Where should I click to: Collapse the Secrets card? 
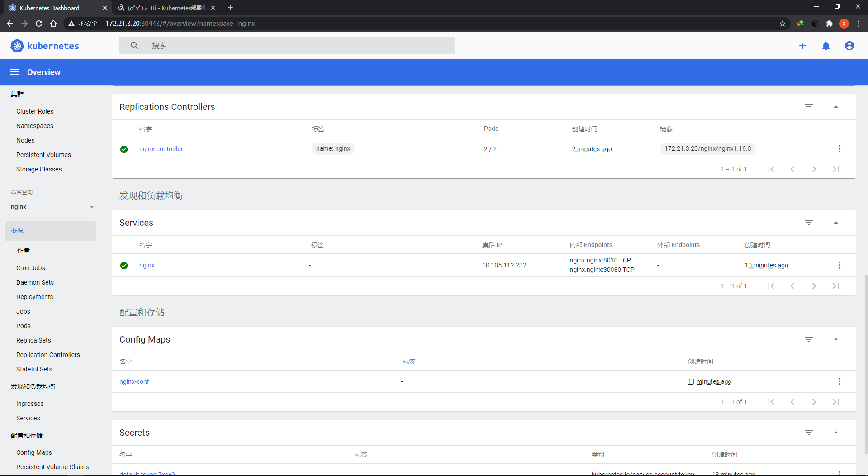pyautogui.click(x=836, y=433)
